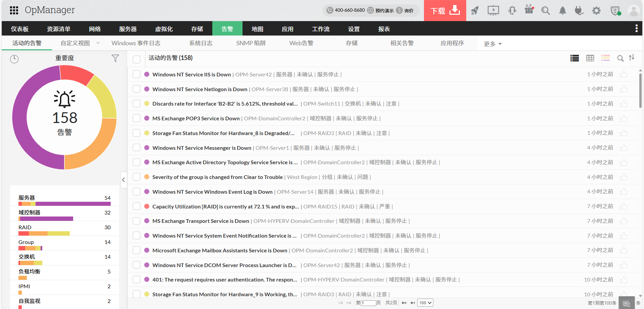This screenshot has height=309, width=644.
Task: Acknowledge the IIS is Down alarm with thumbs-up
Action: coord(623,74)
